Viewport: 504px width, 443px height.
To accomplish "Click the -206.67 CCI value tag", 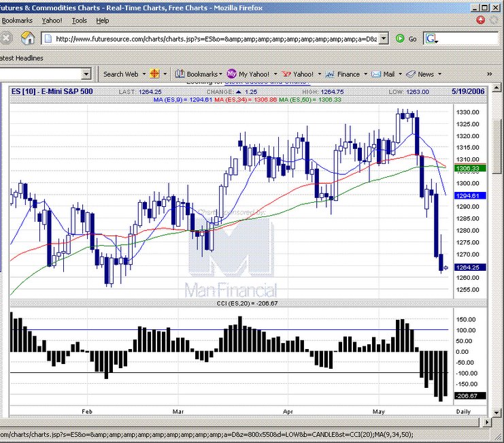I will (x=470, y=396).
